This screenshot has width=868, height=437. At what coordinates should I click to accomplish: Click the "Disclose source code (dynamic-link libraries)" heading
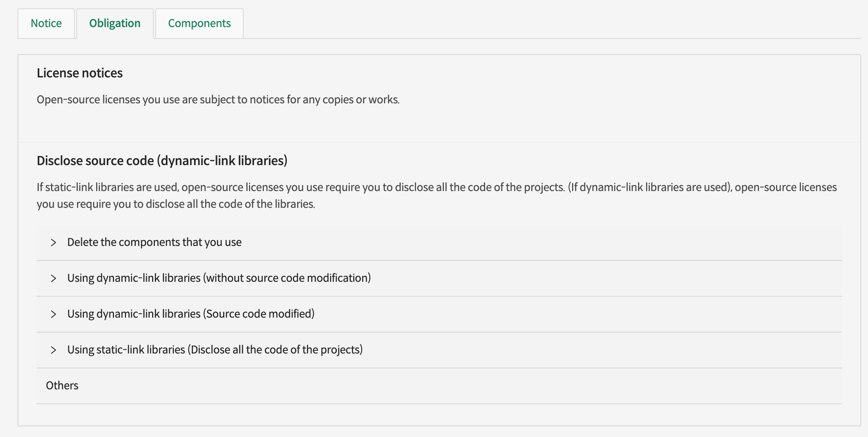pos(162,161)
